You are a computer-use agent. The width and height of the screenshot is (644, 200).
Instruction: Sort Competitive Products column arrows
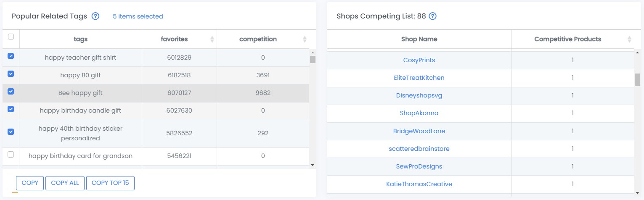coord(629,39)
